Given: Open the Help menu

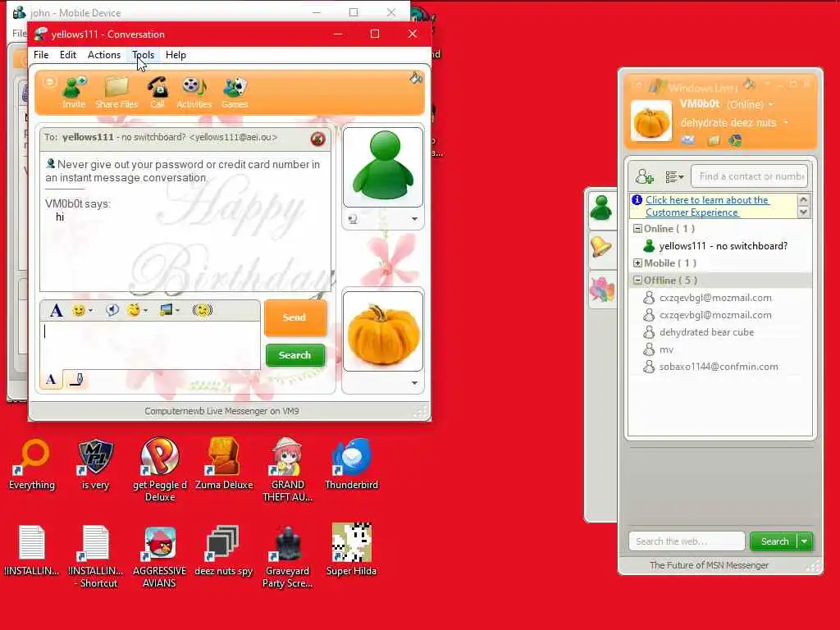Looking at the screenshot, I should pos(176,55).
